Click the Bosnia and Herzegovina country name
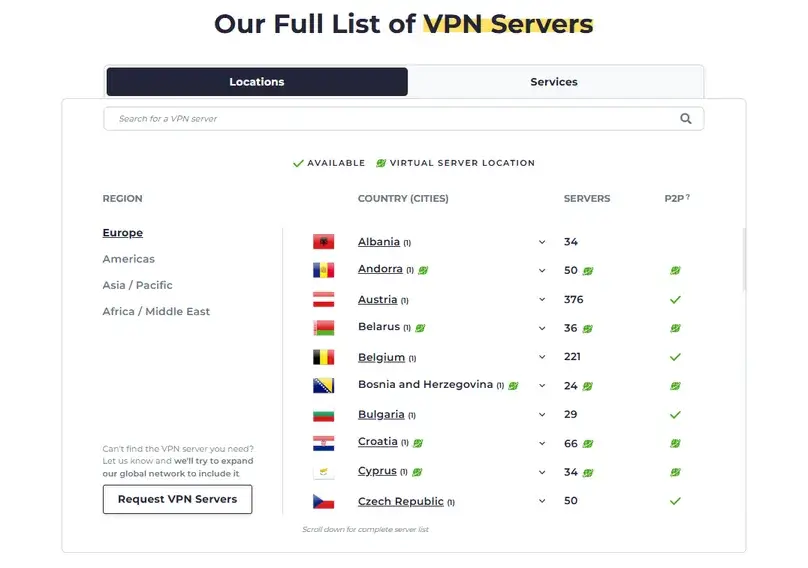This screenshot has width=808, height=568. pyautogui.click(x=425, y=385)
